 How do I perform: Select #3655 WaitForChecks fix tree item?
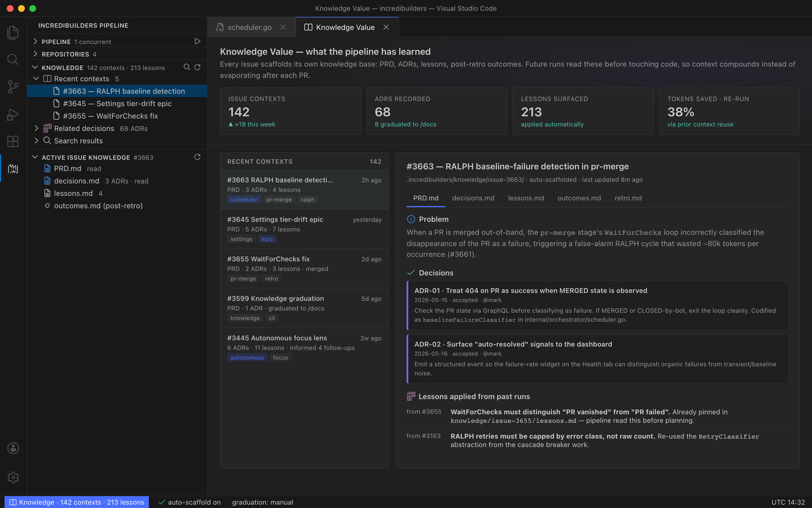[117, 116]
